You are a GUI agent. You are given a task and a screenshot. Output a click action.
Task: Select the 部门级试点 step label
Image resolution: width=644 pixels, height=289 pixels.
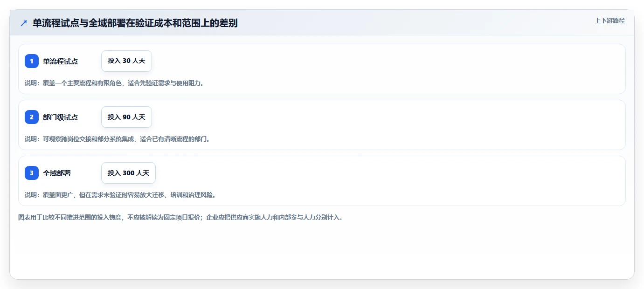[60, 117]
